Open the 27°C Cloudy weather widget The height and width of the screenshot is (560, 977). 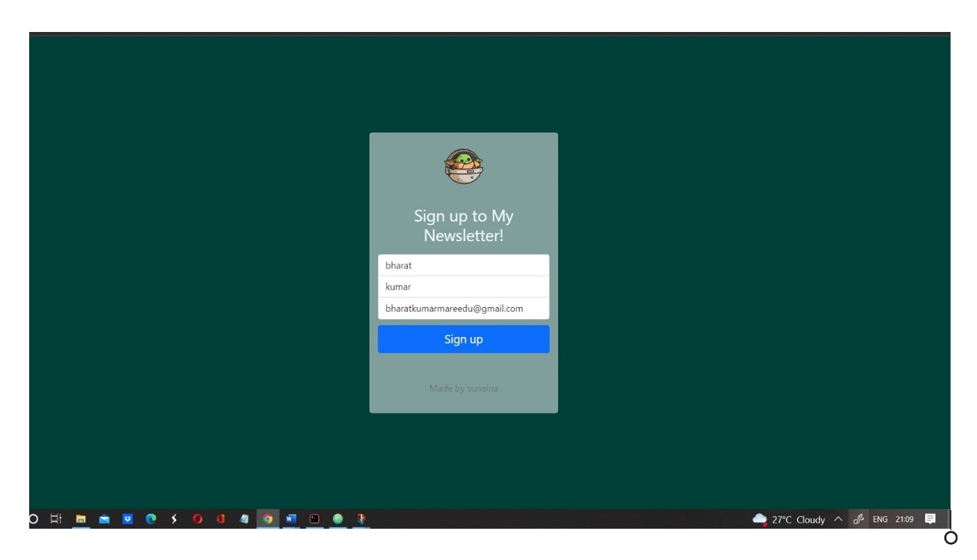(x=789, y=519)
